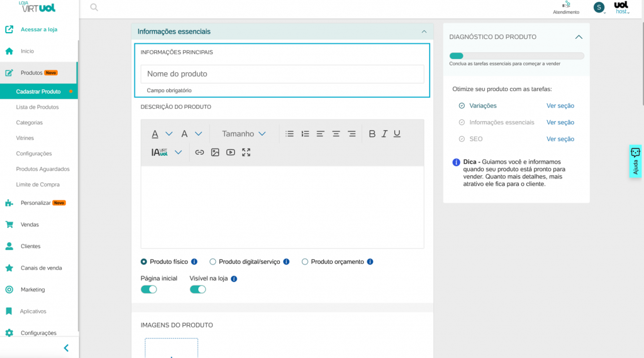
Task: Insert a bulleted list
Action: point(289,134)
